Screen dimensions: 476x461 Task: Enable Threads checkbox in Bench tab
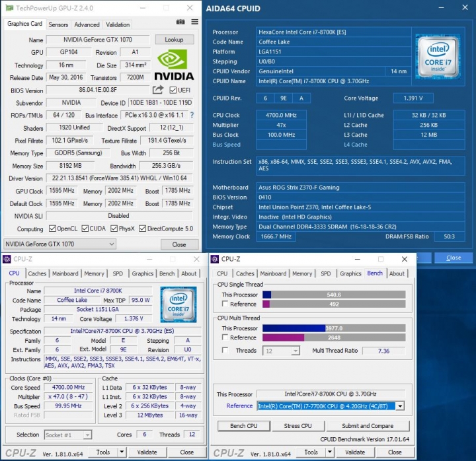[x=225, y=350]
